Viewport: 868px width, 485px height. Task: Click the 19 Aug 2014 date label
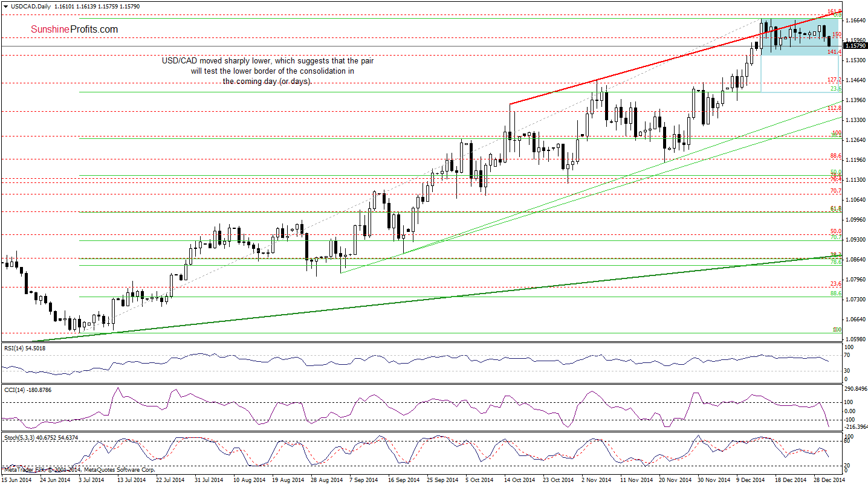click(288, 480)
